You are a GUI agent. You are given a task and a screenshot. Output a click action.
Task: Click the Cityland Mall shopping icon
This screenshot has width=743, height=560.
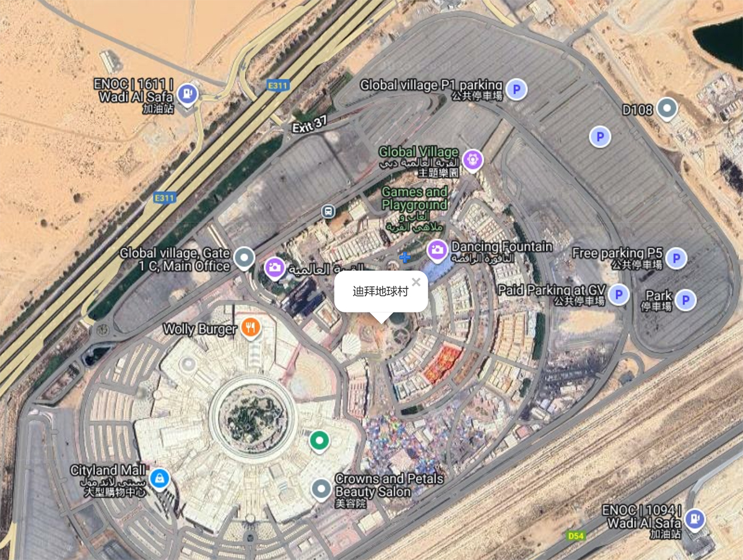click(x=160, y=478)
